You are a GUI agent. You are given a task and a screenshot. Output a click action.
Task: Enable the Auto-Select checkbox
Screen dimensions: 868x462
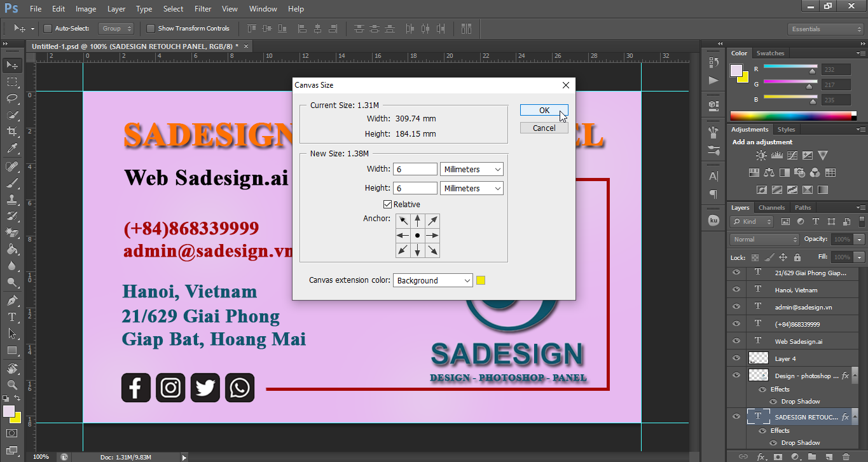[x=48, y=29]
